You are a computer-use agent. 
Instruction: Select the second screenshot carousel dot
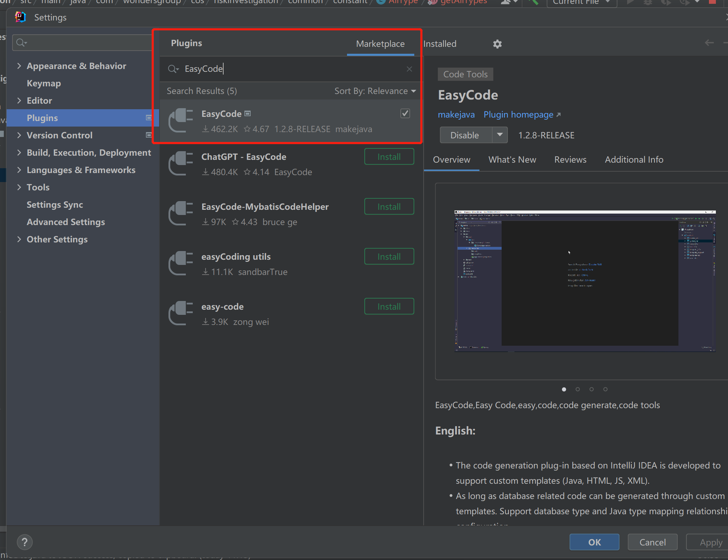click(578, 389)
